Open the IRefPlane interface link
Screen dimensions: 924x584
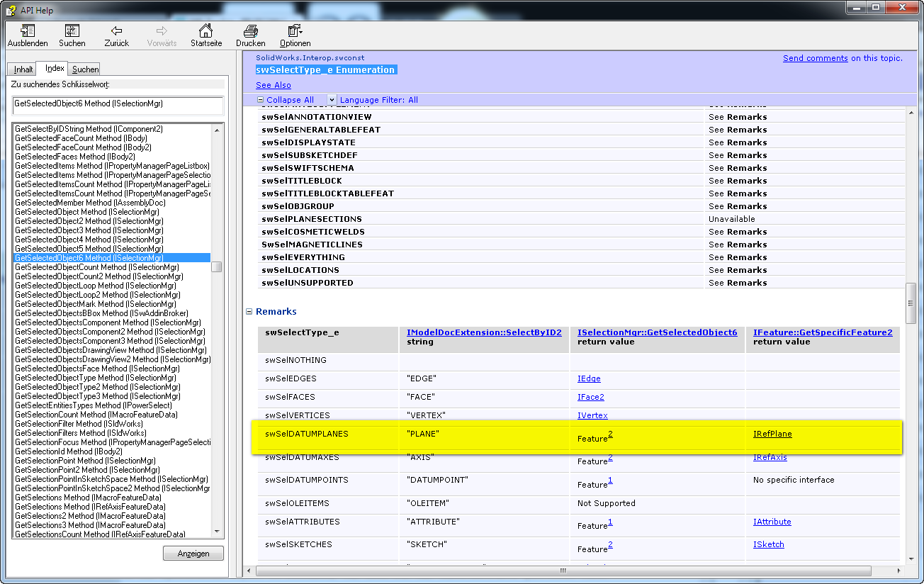772,434
